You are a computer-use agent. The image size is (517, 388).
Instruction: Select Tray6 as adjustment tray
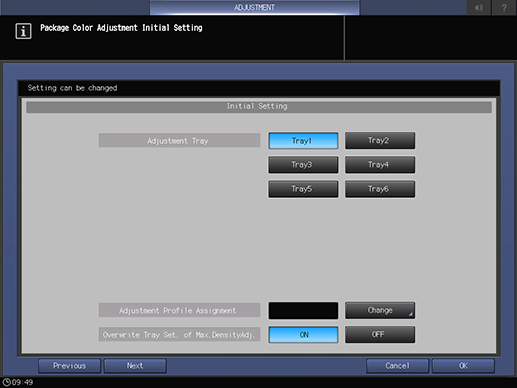coord(380,189)
